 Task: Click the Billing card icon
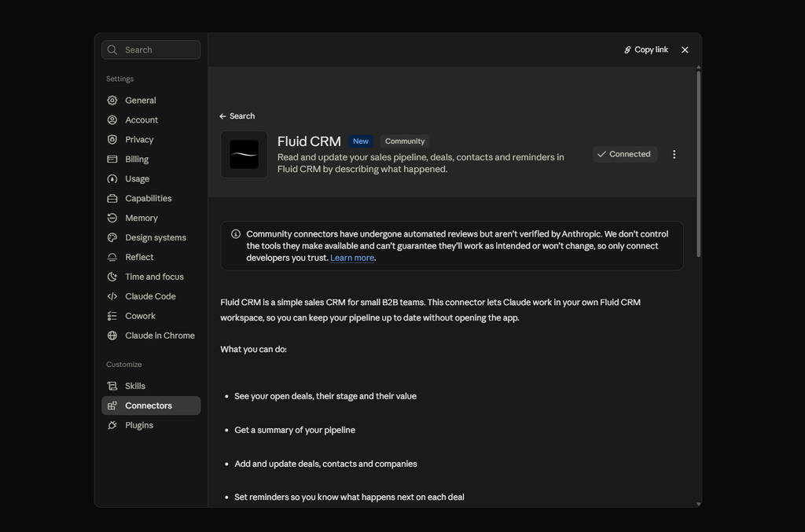[112, 159]
